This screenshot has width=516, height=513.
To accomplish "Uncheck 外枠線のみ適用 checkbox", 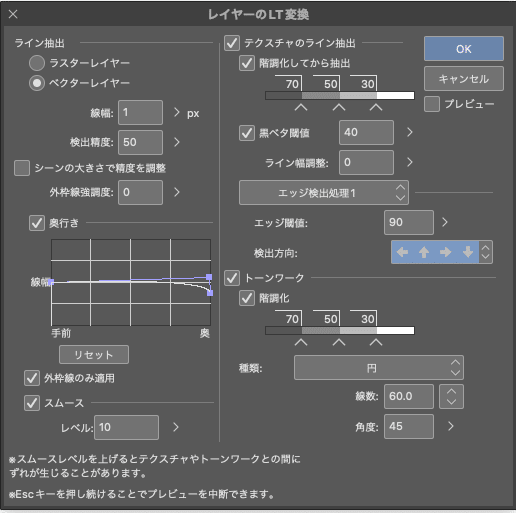I will (x=32, y=378).
